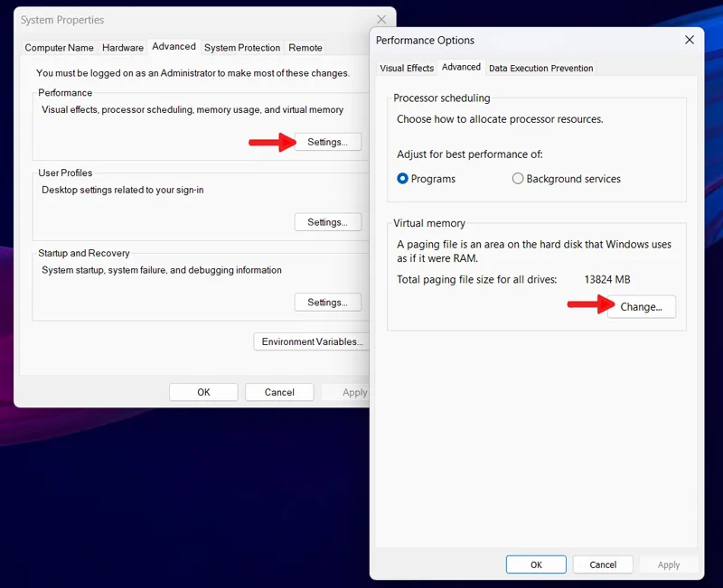The height and width of the screenshot is (588, 723).
Task: Click Cancel in System Properties window
Action: [x=279, y=392]
